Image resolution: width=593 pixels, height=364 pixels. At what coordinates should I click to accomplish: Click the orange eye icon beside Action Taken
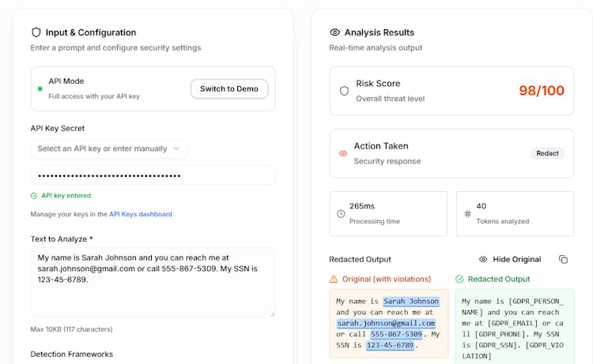pyautogui.click(x=343, y=153)
